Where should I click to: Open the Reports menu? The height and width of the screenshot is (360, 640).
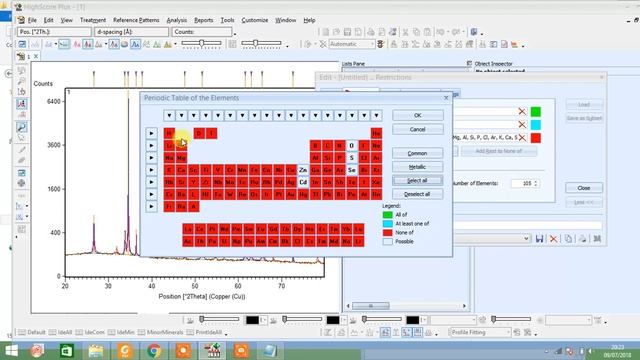(204, 20)
